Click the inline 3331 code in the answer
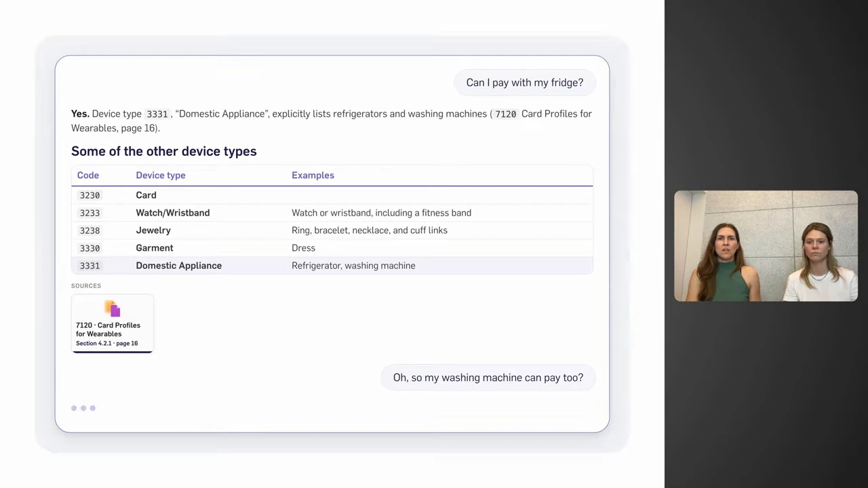 coord(157,114)
